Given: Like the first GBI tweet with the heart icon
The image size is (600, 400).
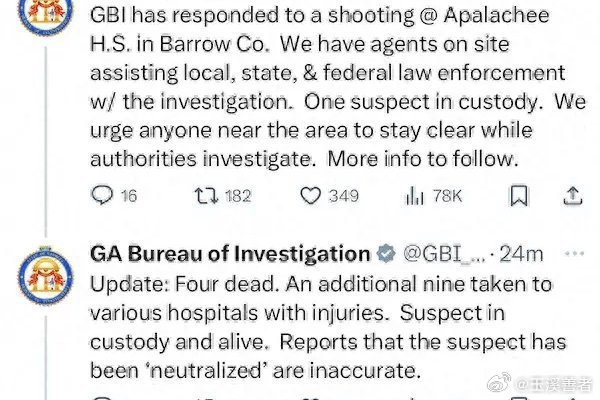Looking at the screenshot, I should [x=310, y=196].
